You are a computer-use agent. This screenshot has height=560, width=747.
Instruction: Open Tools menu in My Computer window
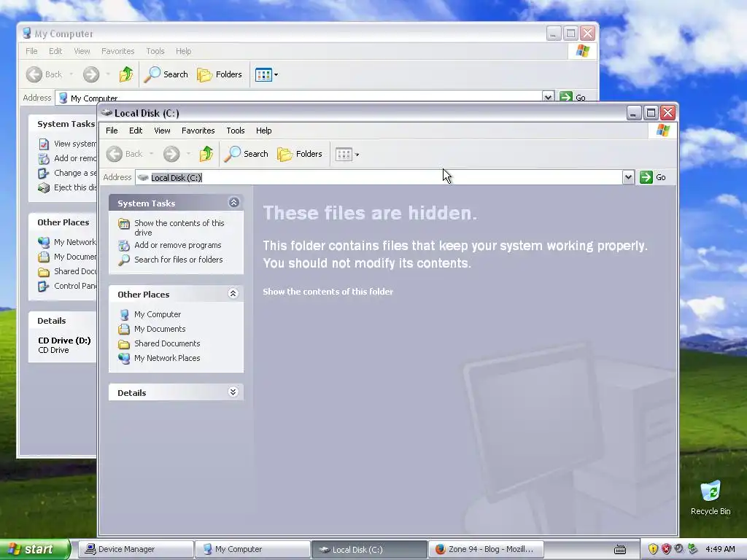155,51
